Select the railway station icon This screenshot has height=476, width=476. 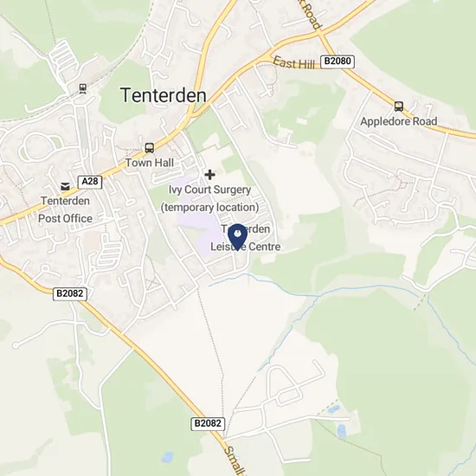[82, 88]
